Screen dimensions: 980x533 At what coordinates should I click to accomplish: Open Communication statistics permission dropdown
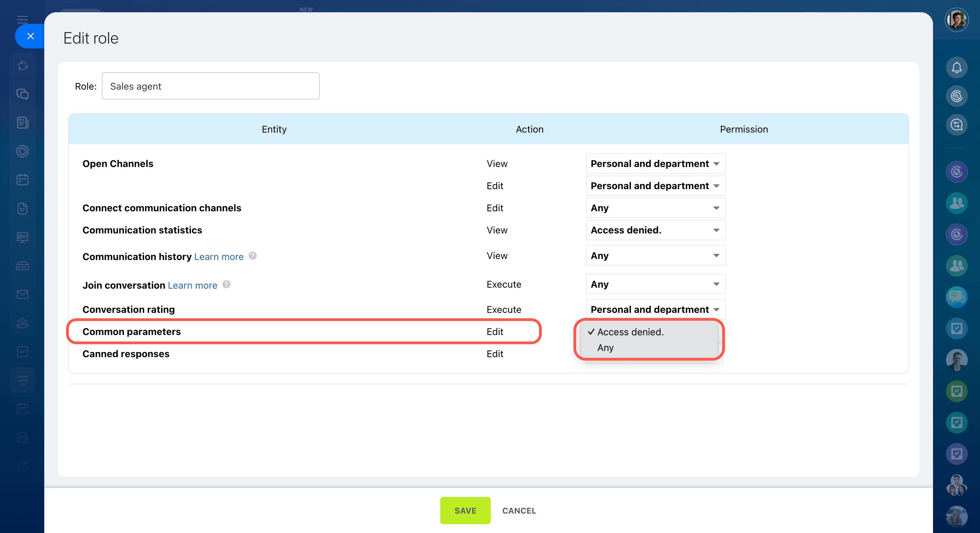coord(655,230)
